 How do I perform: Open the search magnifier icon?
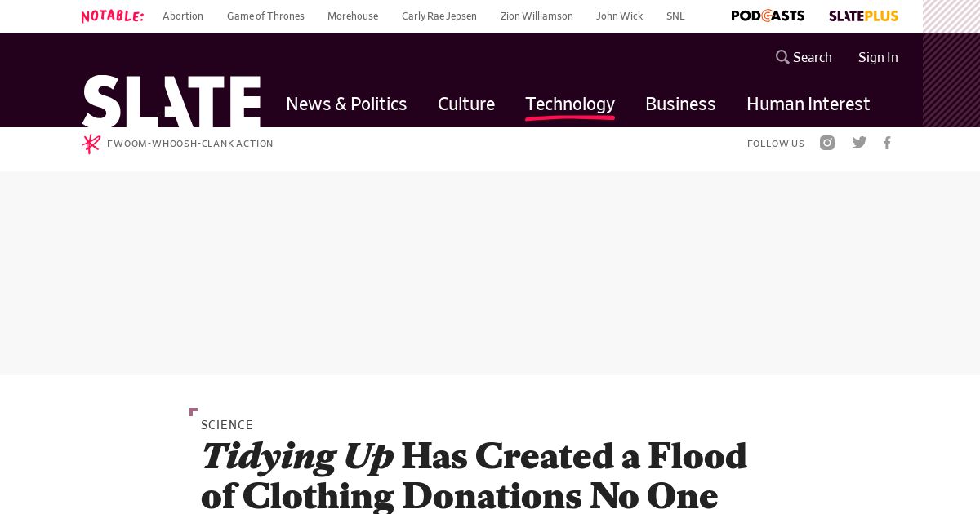782,57
